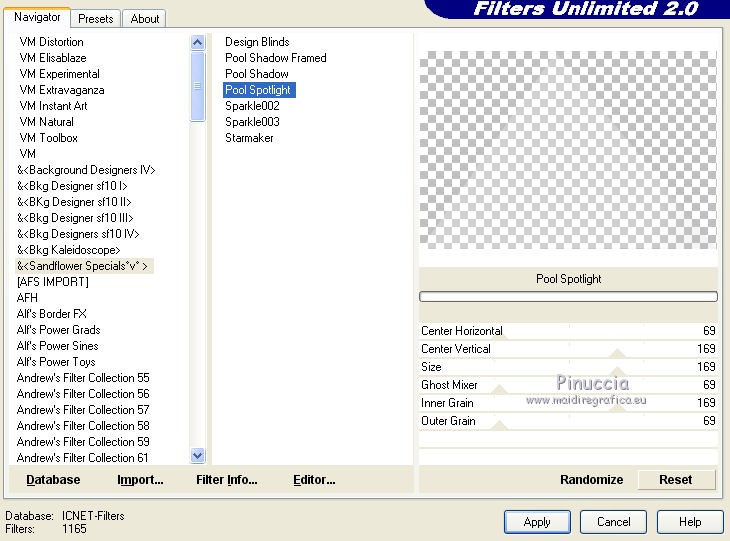Select VM Natural category
The height and width of the screenshot is (541, 730).
pos(46,122)
